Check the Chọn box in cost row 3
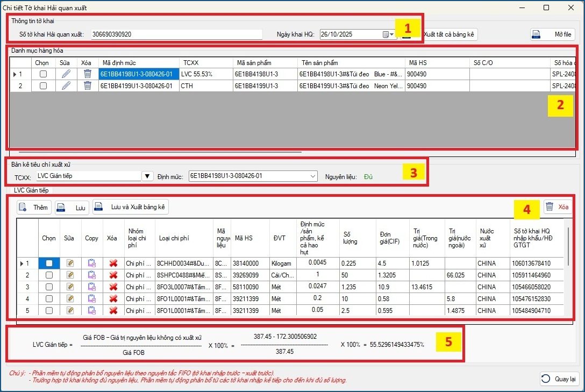This screenshot has height=392, width=585. point(49,287)
